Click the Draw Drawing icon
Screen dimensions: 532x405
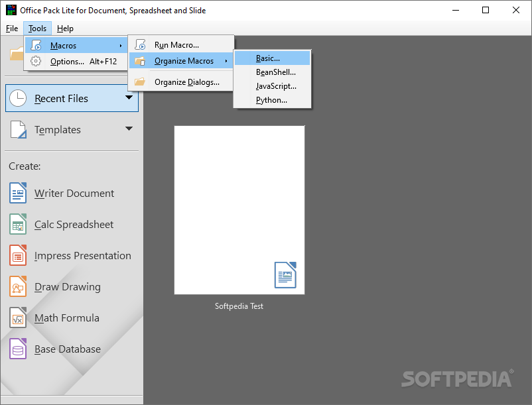pos(18,286)
